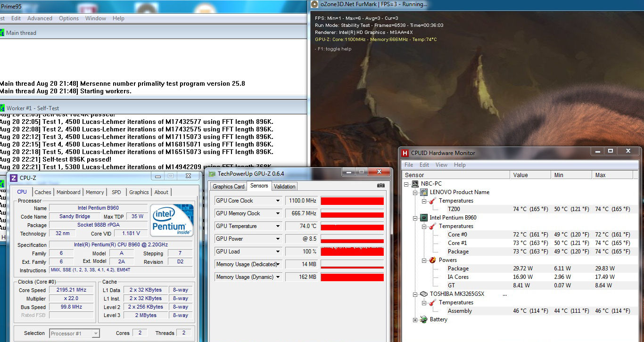Screen dimensions: 644x342
Task: Open the Help menu in Prime95
Action: tap(119, 18)
